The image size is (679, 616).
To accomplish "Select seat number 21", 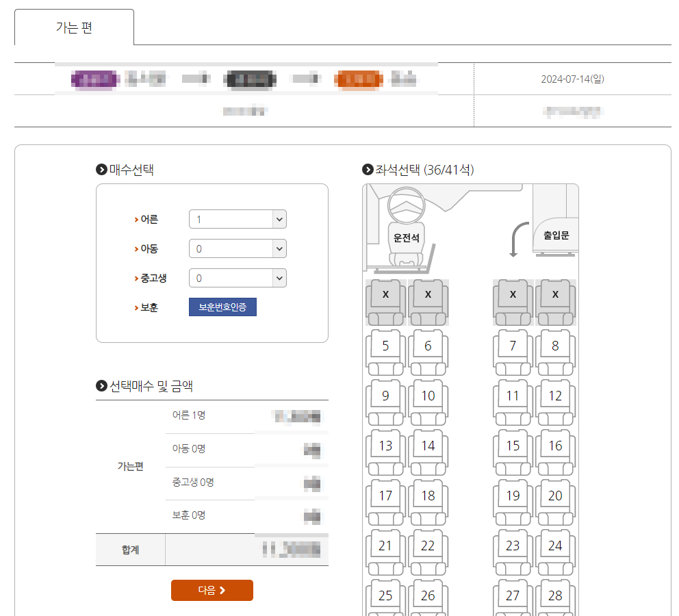I will click(385, 546).
